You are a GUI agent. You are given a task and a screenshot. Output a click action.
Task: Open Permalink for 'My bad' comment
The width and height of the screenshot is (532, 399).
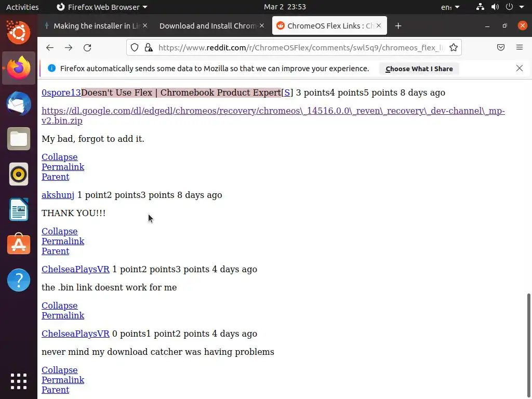click(x=63, y=167)
